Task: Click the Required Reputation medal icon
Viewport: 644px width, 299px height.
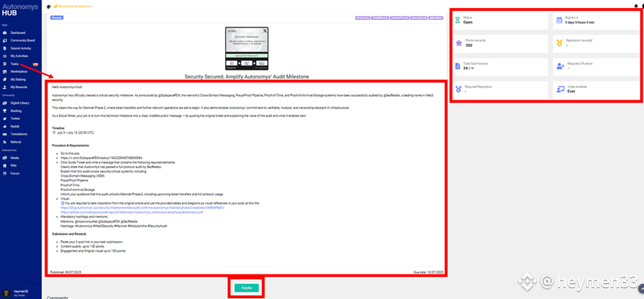Action: [458, 89]
